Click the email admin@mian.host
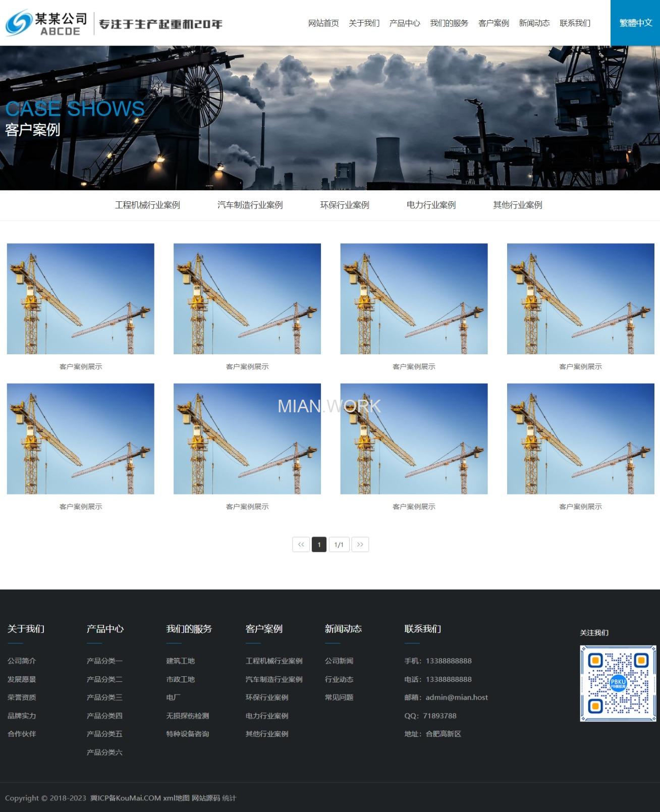The image size is (660, 812). pos(457,697)
